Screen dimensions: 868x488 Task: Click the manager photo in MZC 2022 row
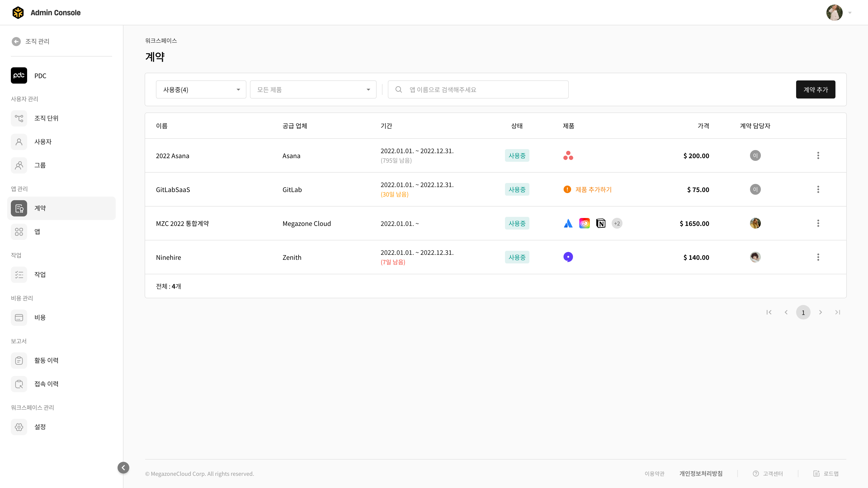point(755,223)
